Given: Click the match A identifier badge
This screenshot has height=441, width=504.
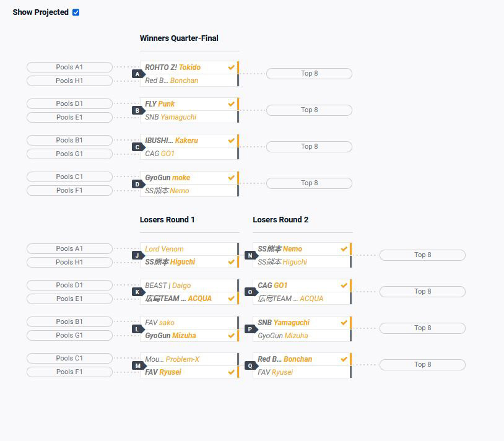Looking at the screenshot, I should [x=137, y=74].
